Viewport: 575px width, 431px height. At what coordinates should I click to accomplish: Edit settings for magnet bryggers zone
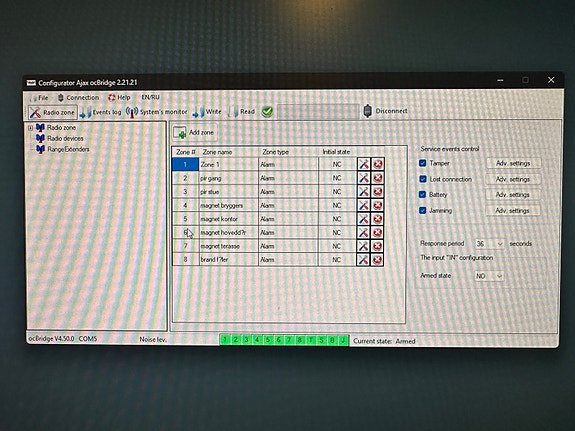pos(363,205)
